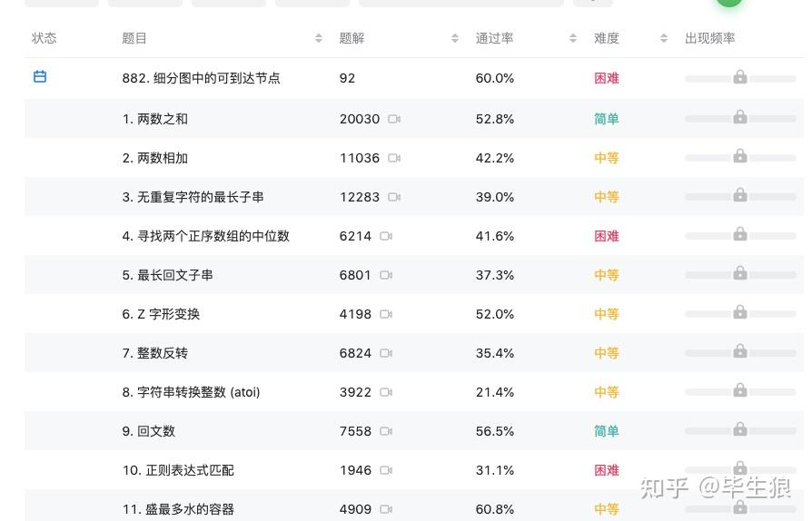Click the frequency bar for 最长回文子串
812x521 pixels.
coord(740,275)
